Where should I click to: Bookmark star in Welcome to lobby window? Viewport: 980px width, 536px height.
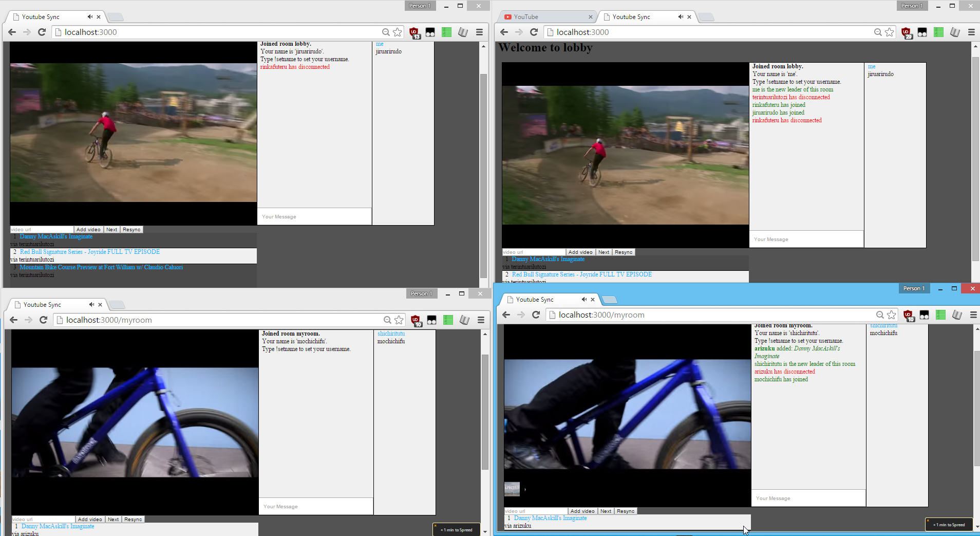coord(890,32)
